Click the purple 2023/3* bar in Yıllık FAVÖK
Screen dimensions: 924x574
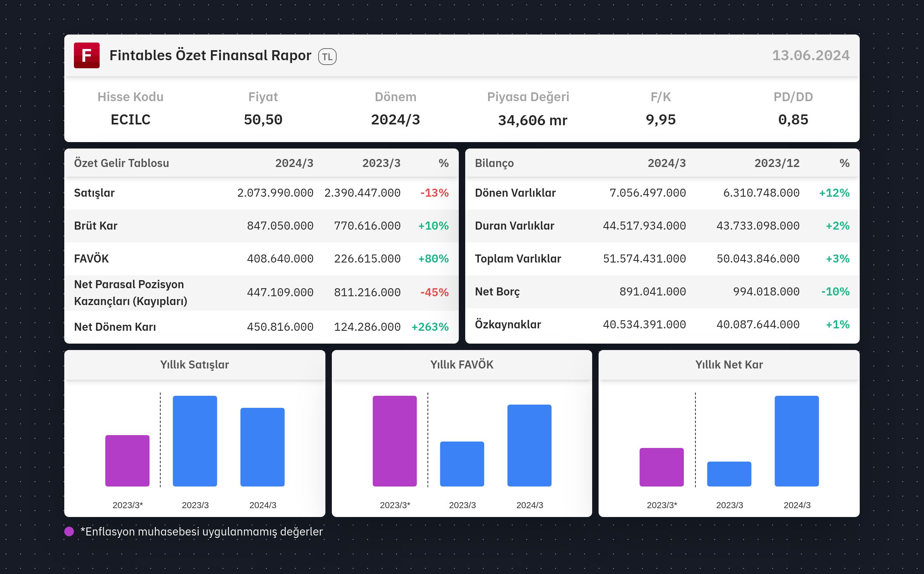tap(395, 441)
